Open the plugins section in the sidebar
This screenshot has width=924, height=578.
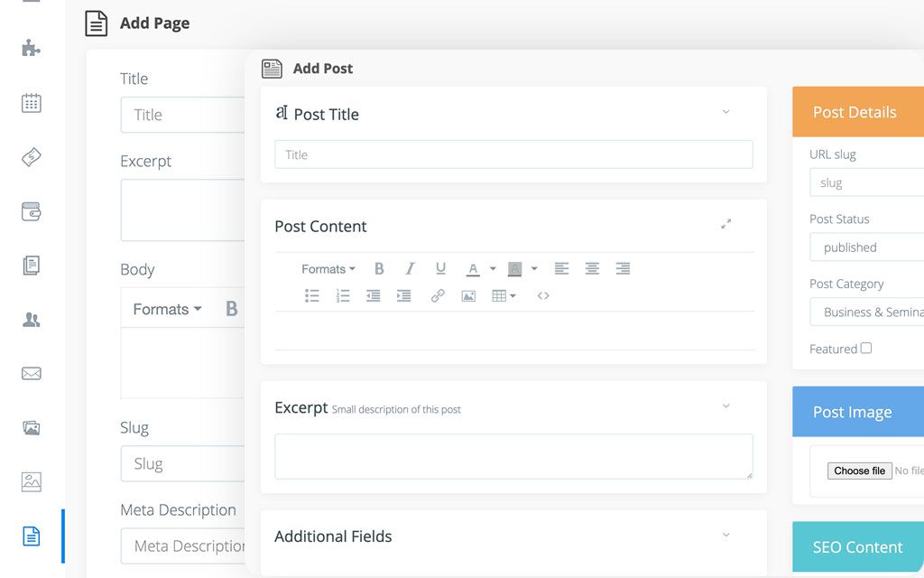(31, 49)
